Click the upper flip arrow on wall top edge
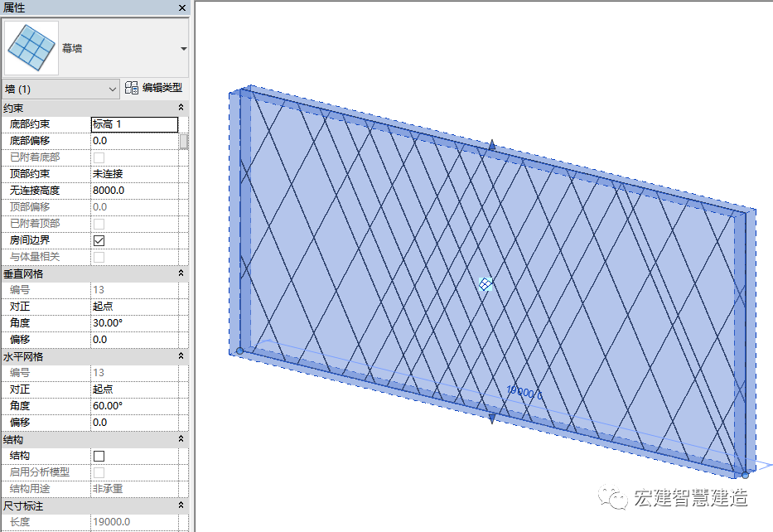The height and width of the screenshot is (532, 773). 491,145
